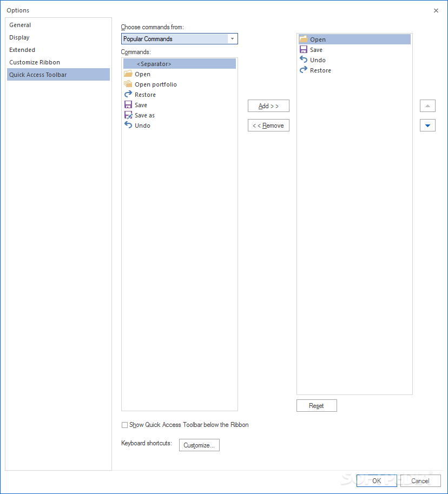Close the Options dialog window
The width and height of the screenshot is (448, 494).
click(x=436, y=10)
